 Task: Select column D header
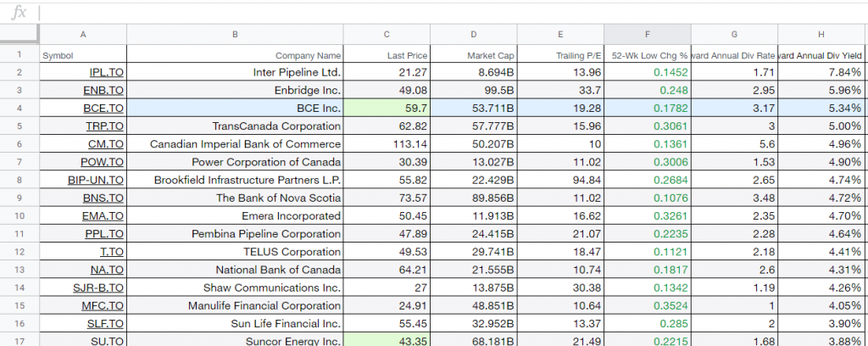tap(474, 34)
